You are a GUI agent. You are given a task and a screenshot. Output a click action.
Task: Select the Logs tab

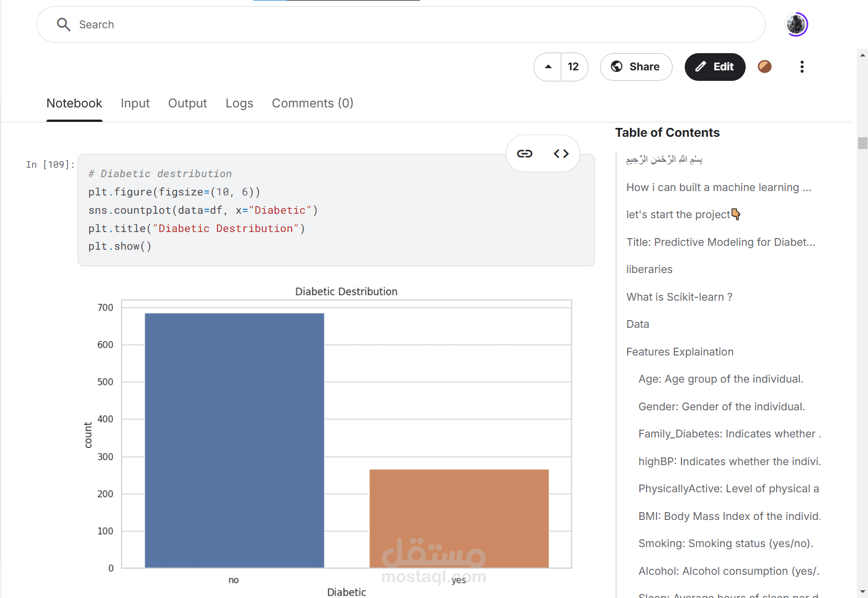pyautogui.click(x=239, y=104)
